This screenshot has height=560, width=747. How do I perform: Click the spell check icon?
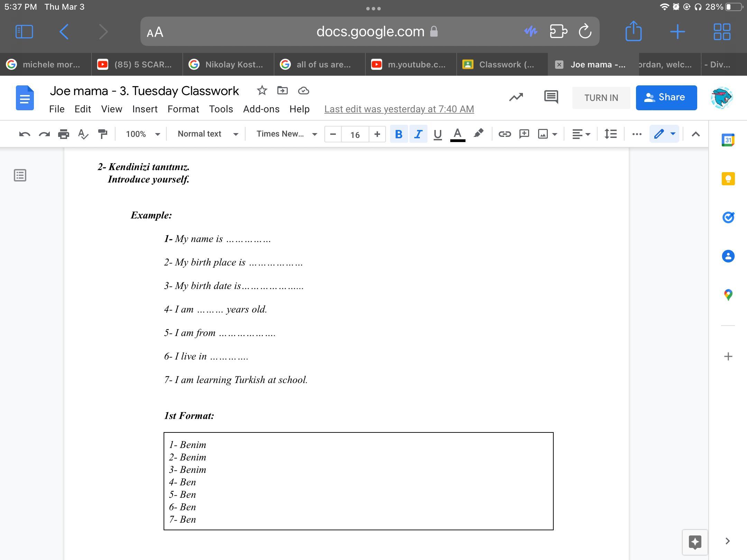click(x=83, y=134)
